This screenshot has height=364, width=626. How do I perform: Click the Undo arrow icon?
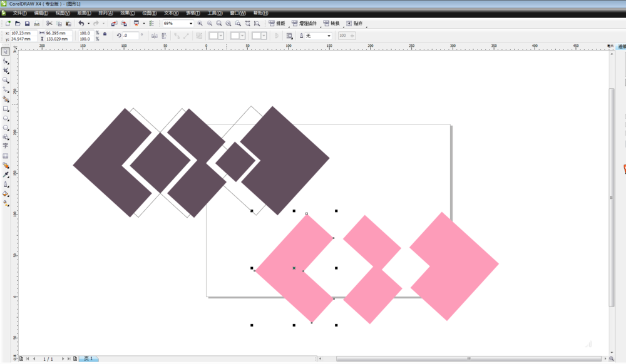point(81,24)
